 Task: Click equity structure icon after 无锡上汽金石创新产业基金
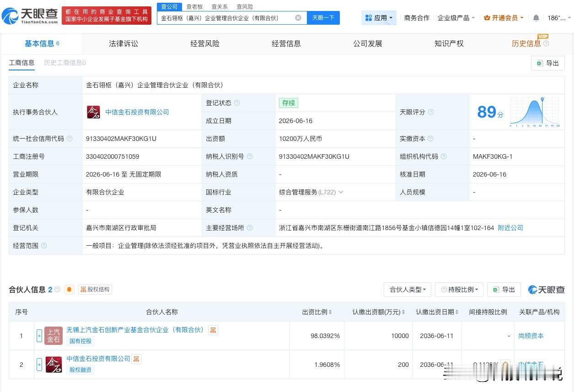click(x=213, y=330)
